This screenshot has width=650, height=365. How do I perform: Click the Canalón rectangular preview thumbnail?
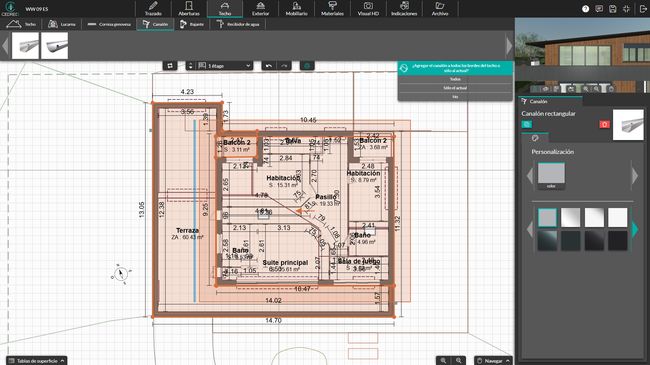[628, 125]
